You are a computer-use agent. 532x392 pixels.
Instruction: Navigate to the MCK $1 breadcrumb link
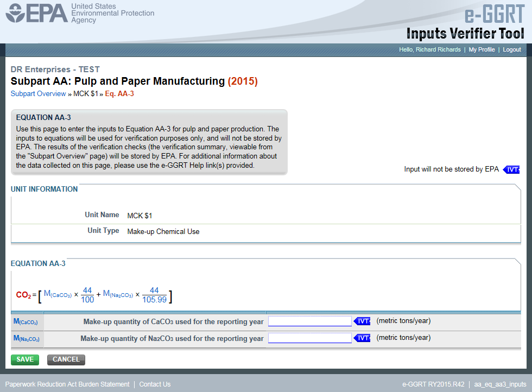85,93
